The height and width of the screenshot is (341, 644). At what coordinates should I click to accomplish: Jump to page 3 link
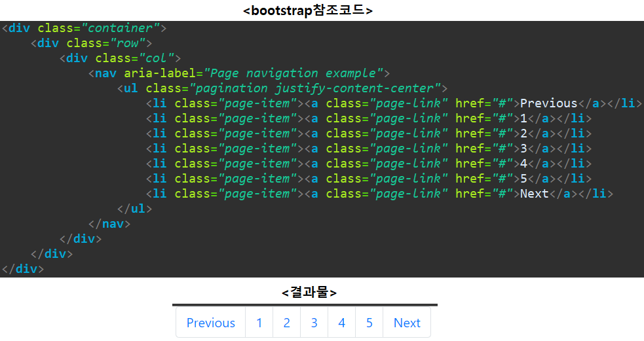(314, 323)
